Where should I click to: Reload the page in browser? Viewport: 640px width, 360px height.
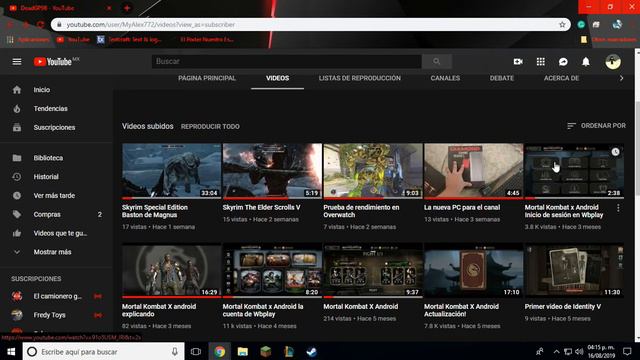(x=40, y=24)
